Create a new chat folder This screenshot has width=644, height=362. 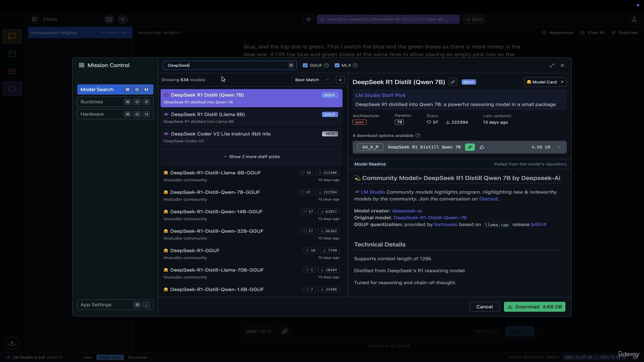tap(109, 19)
